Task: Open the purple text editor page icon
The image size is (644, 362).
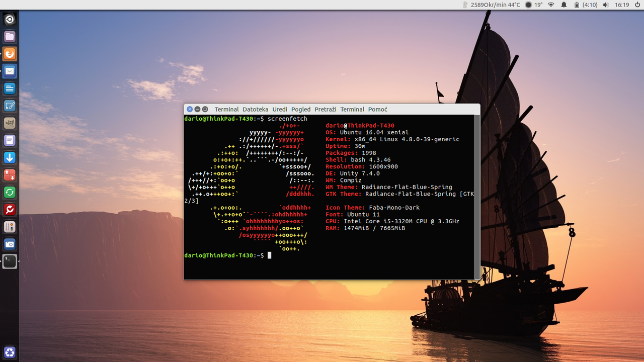Action: [x=10, y=140]
